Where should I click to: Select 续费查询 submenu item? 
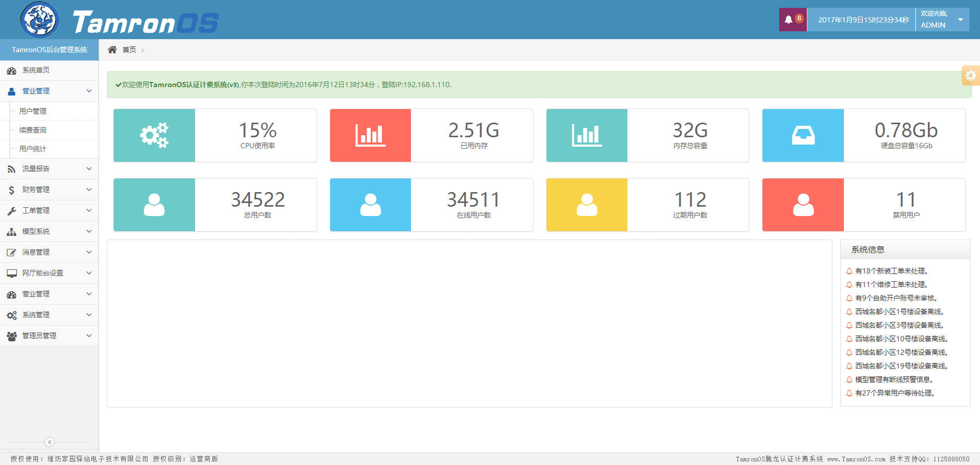pos(33,130)
